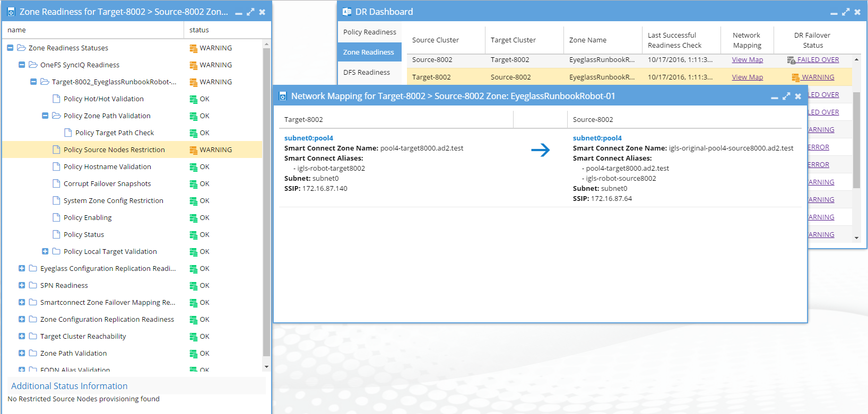Expand the SPN Readiness node

[22, 285]
